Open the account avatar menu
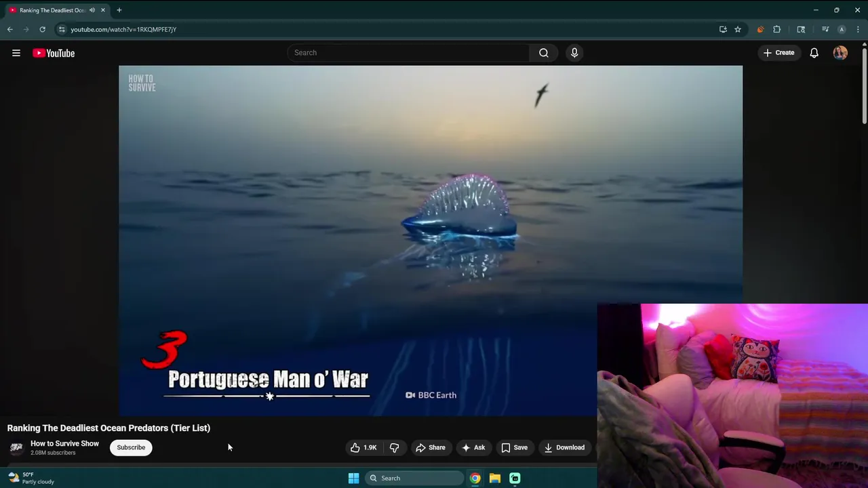The width and height of the screenshot is (868, 488). tap(840, 53)
